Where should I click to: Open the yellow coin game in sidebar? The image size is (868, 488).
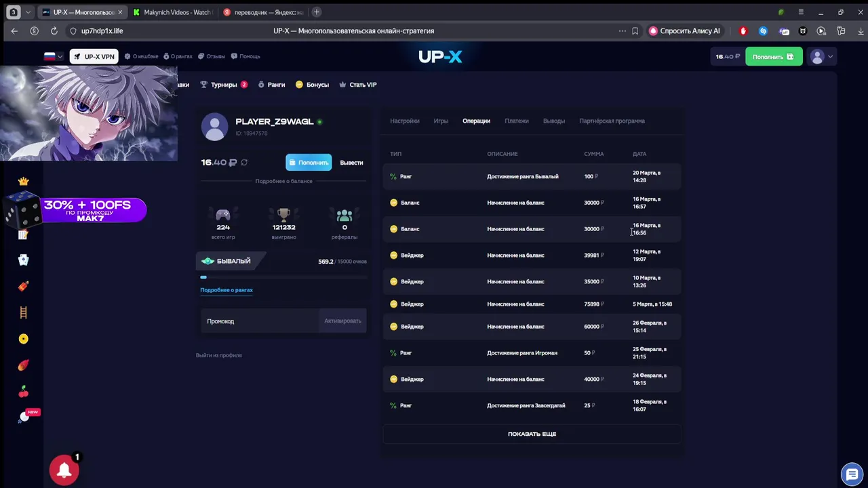pyautogui.click(x=24, y=339)
